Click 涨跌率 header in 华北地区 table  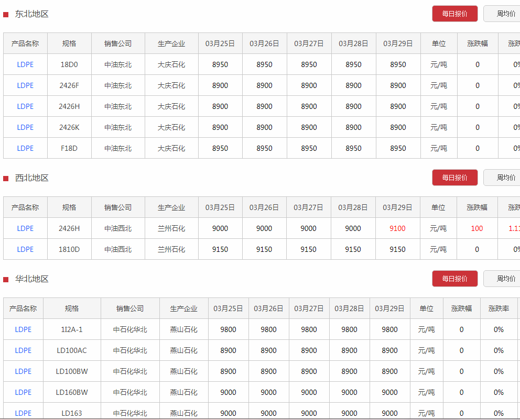click(499, 308)
